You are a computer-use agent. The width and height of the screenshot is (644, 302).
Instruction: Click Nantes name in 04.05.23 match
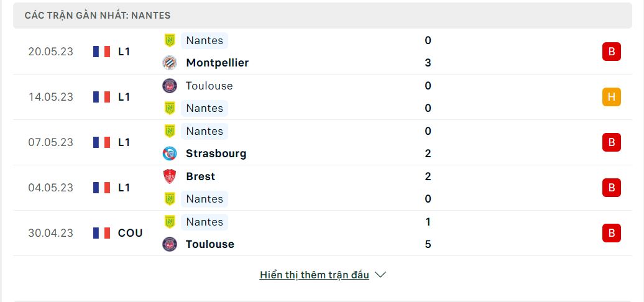pyautogui.click(x=205, y=199)
